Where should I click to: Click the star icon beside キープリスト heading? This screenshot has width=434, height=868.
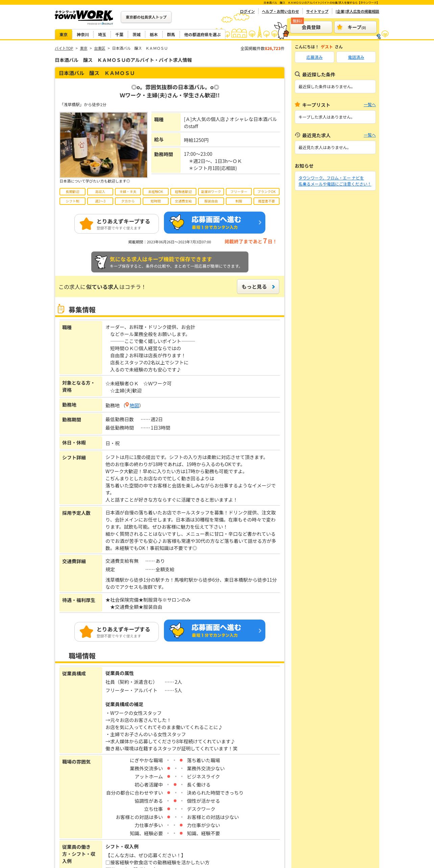pos(297,104)
